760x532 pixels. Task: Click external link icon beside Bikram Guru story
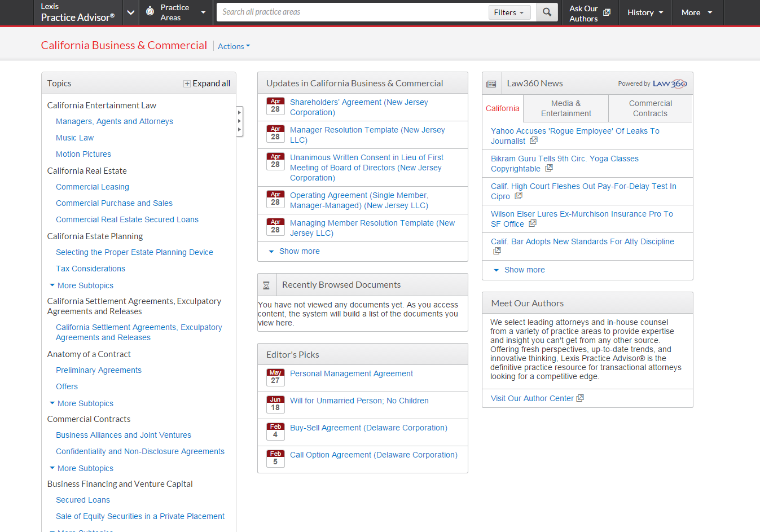pos(549,168)
